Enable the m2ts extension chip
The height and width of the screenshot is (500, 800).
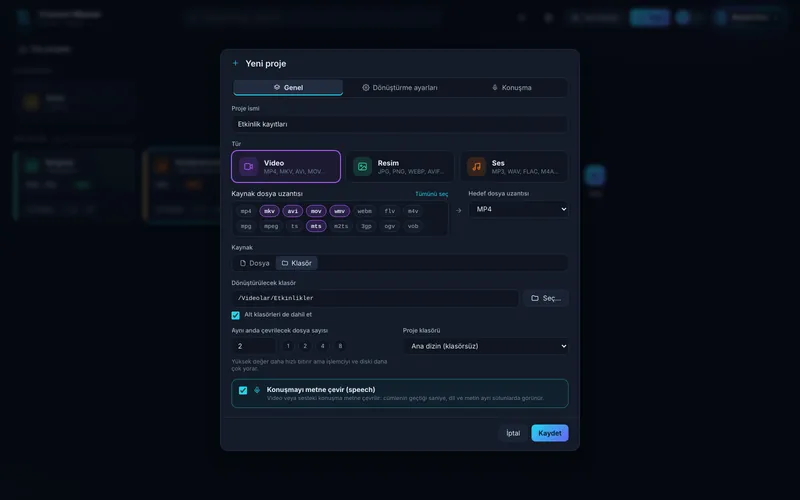pyautogui.click(x=341, y=226)
